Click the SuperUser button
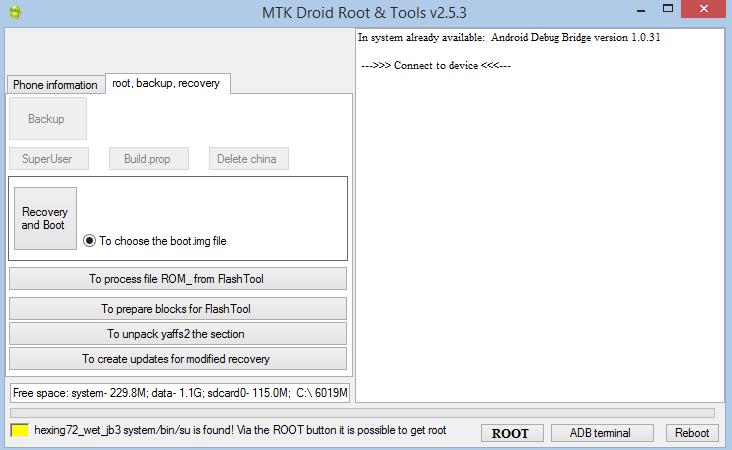This screenshot has width=732, height=450. click(x=49, y=159)
